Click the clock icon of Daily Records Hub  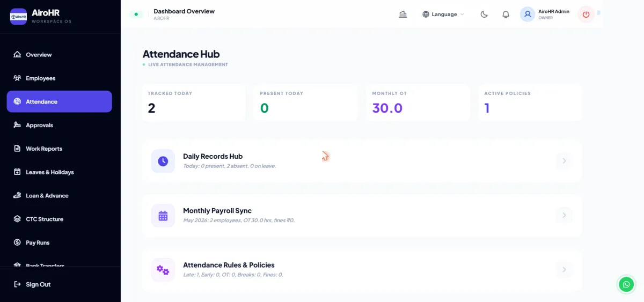tap(163, 161)
